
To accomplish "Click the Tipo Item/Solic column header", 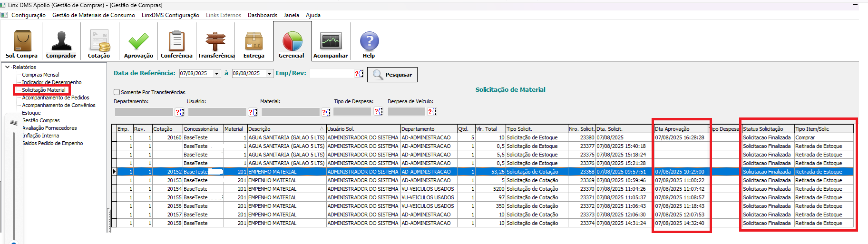I will point(824,129).
